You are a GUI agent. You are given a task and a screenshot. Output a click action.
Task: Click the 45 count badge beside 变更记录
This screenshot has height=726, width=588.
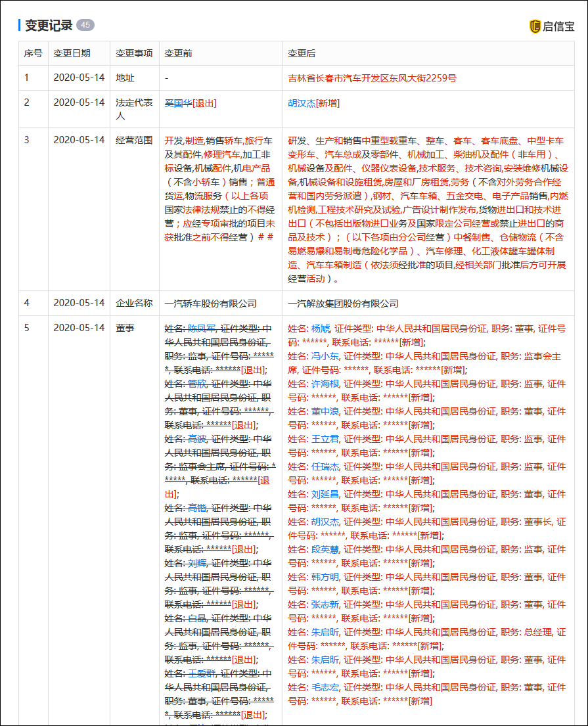pos(85,26)
